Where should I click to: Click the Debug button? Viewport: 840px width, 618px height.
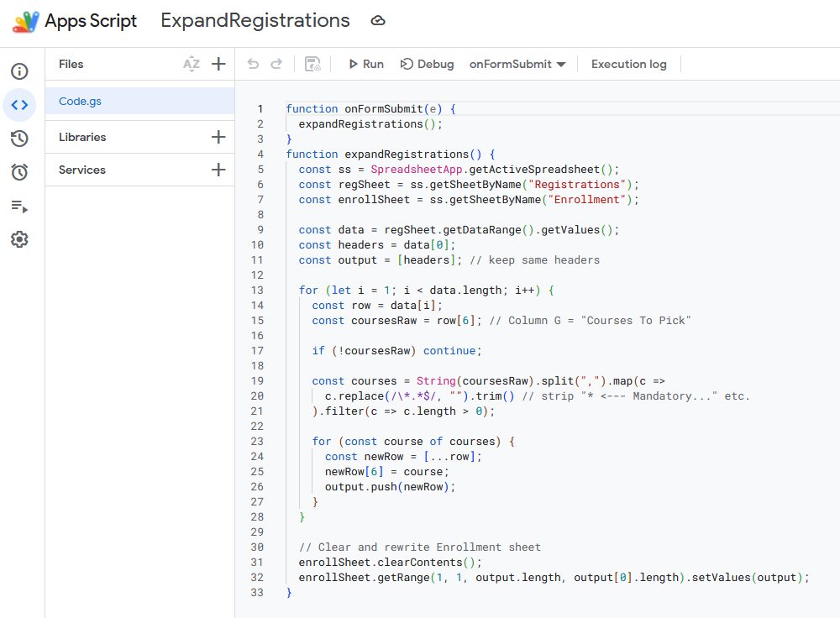pos(427,64)
